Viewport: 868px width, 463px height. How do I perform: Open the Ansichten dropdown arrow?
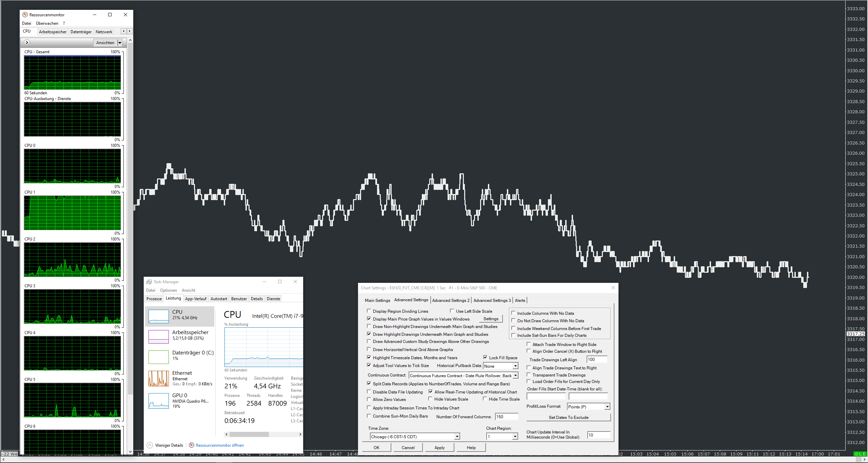120,43
